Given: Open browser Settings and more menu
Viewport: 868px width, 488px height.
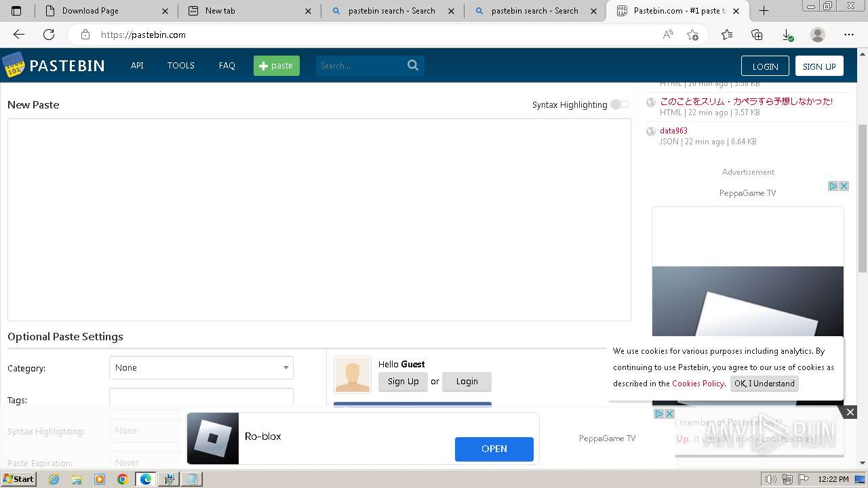Looking at the screenshot, I should [849, 35].
